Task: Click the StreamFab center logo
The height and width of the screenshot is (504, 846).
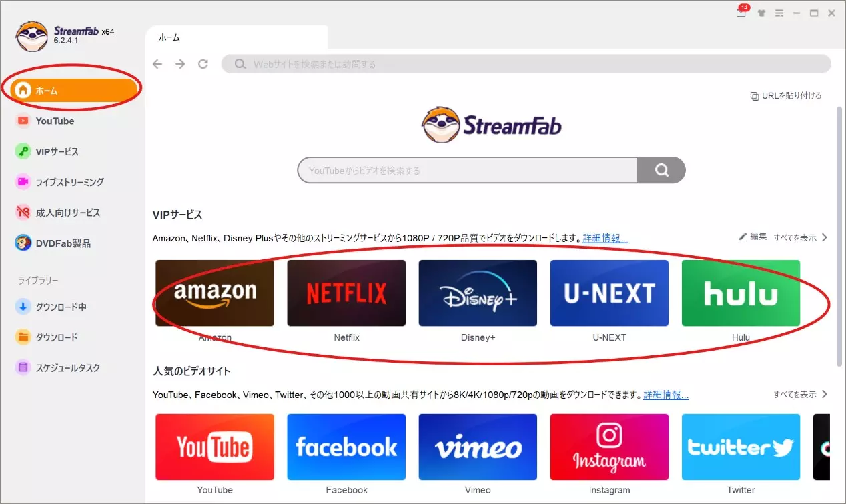Action: pyautogui.click(x=492, y=125)
